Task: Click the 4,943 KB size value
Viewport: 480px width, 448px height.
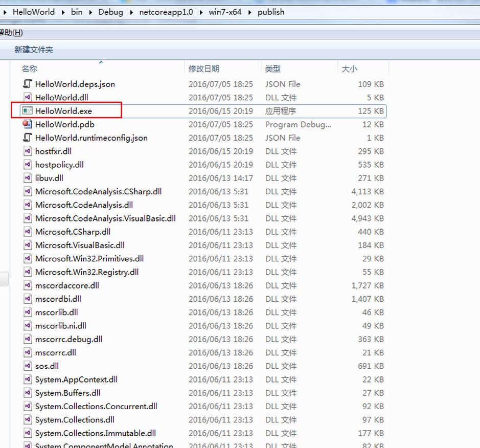Action: [x=368, y=218]
